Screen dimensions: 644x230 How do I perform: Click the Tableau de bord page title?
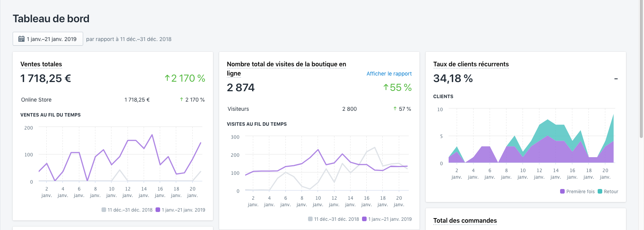[x=51, y=18]
